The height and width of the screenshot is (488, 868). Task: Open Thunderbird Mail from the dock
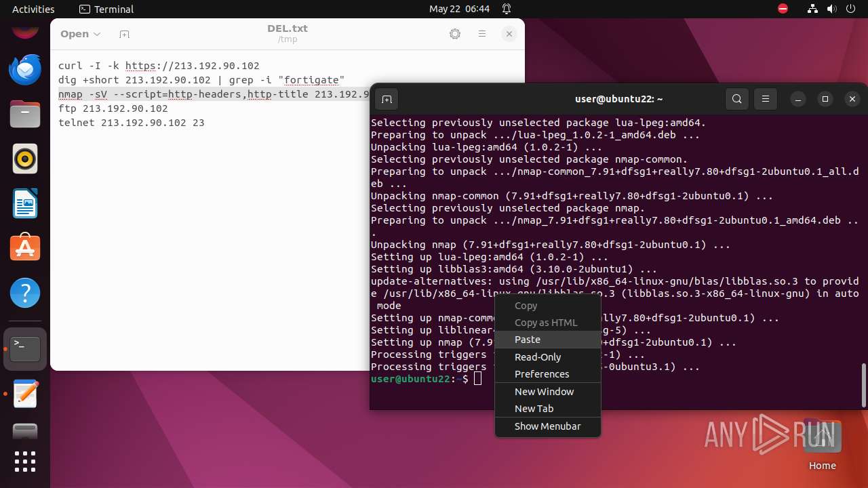pyautogui.click(x=25, y=69)
